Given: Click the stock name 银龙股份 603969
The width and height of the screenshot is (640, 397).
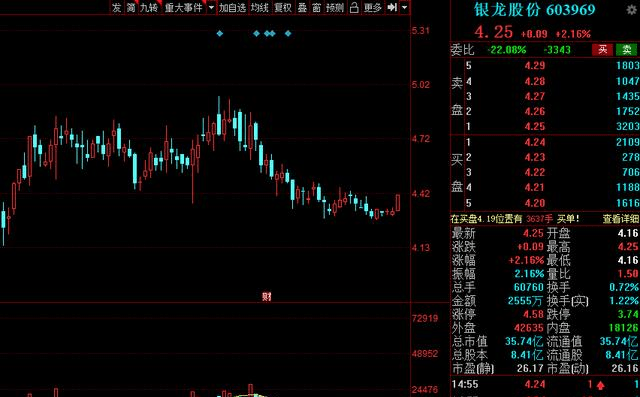Looking at the screenshot, I should click(x=535, y=10).
